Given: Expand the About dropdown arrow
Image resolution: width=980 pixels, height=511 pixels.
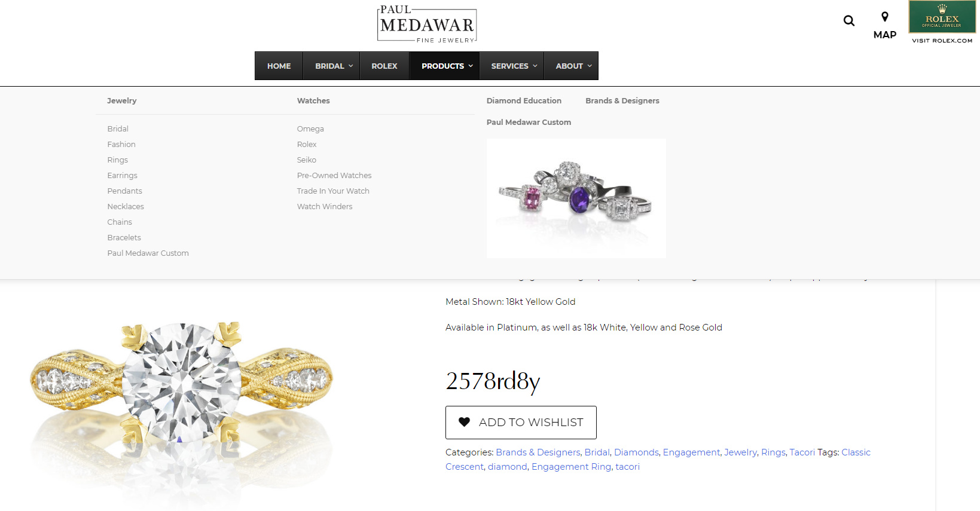Looking at the screenshot, I should click(x=590, y=66).
